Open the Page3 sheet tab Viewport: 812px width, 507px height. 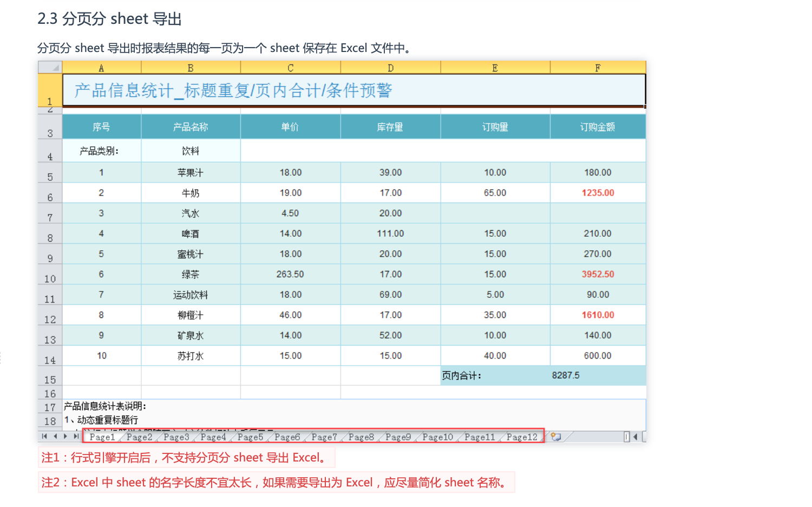click(176, 437)
